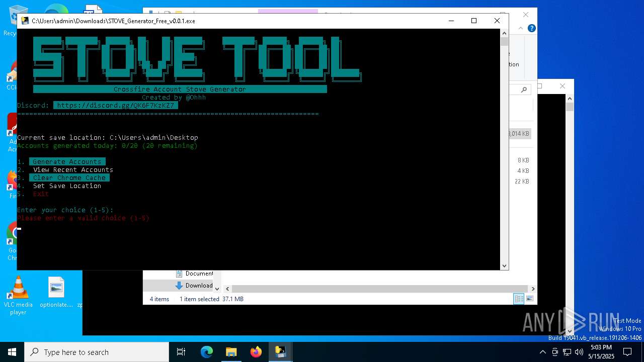This screenshot has height=362, width=644.
Task: Collapse the File Explorer ribbon chevron
Action: [x=521, y=28]
